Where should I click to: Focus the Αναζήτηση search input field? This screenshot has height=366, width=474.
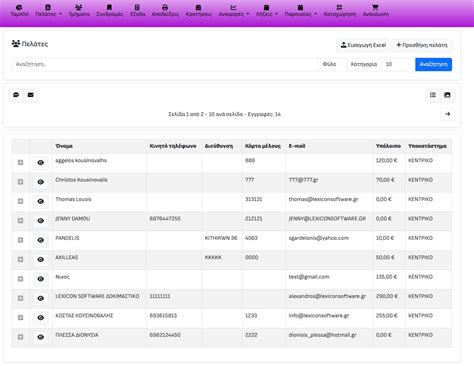coord(165,64)
